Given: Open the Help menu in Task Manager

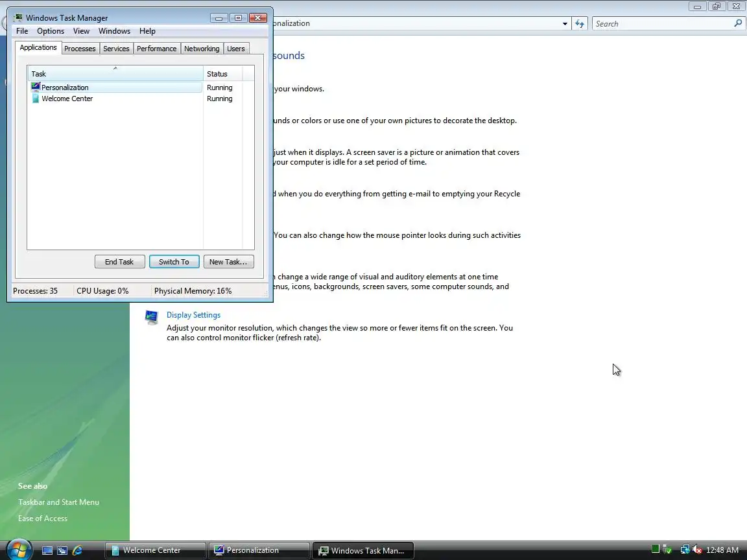Looking at the screenshot, I should click(147, 31).
